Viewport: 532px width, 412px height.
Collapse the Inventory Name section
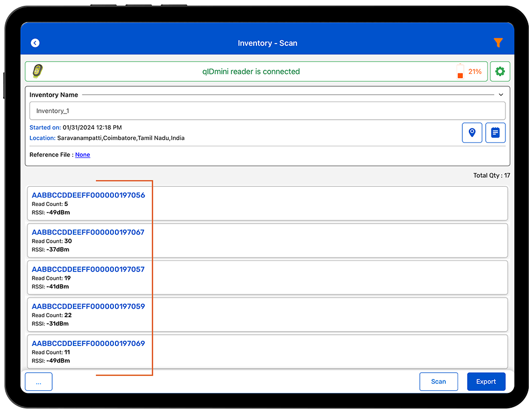(x=501, y=95)
